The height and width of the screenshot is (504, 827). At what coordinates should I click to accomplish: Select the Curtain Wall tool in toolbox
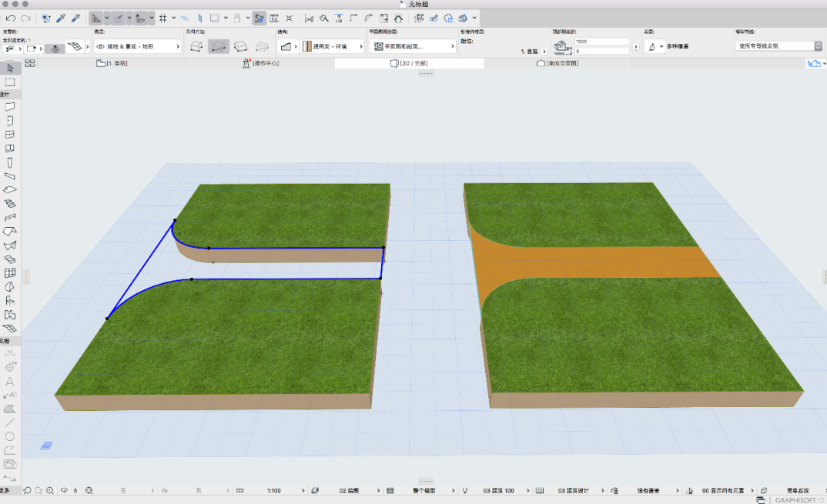[x=10, y=273]
